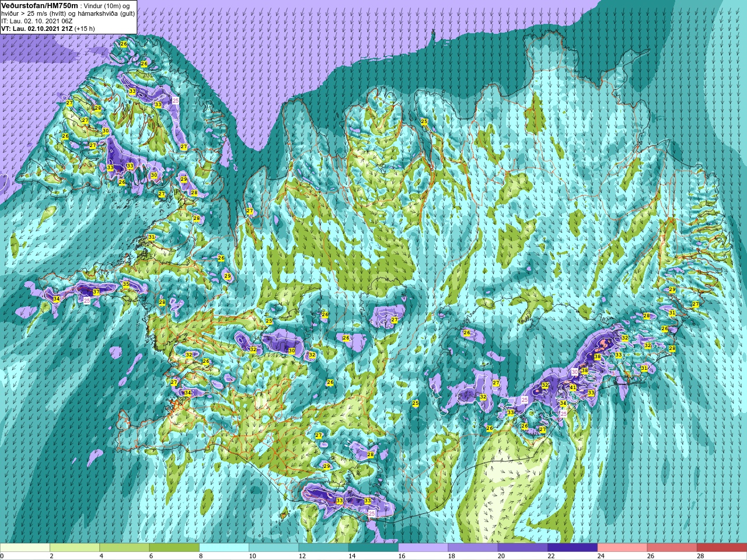Click the yellow gust marker labeled 37
The image size is (747, 560).
click(96, 292)
